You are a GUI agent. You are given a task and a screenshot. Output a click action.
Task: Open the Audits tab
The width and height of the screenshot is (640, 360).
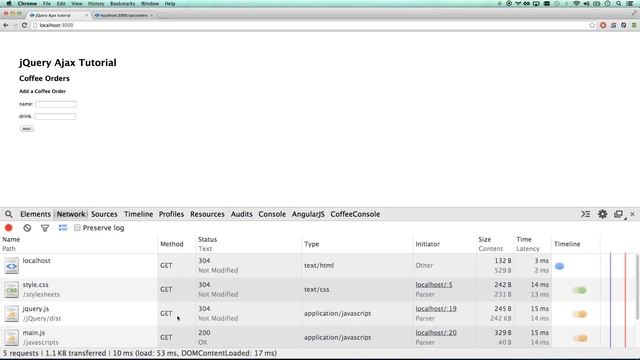coord(242,214)
